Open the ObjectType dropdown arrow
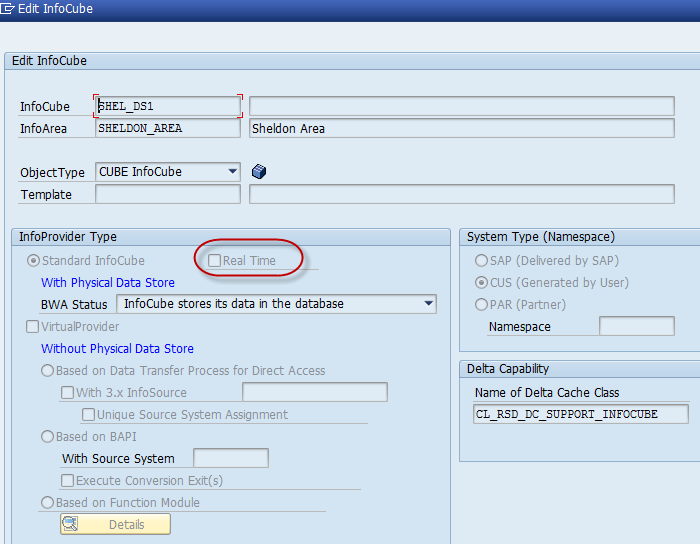Screen dimensions: 700x544 232,172
